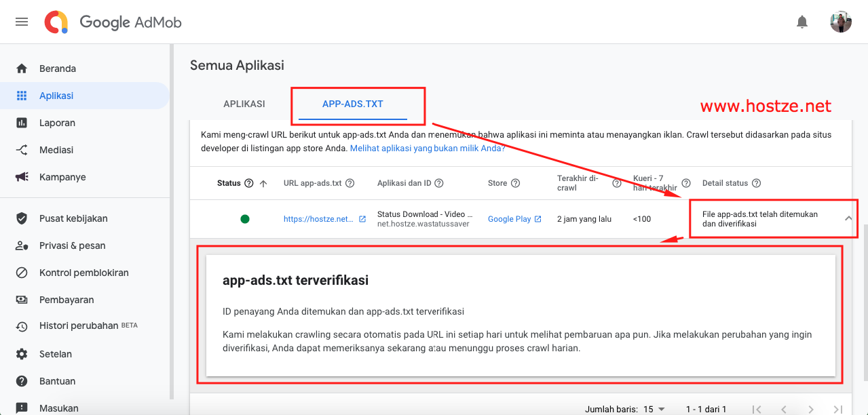Click help icon beside Store header
The image size is (868, 415).
point(515,183)
